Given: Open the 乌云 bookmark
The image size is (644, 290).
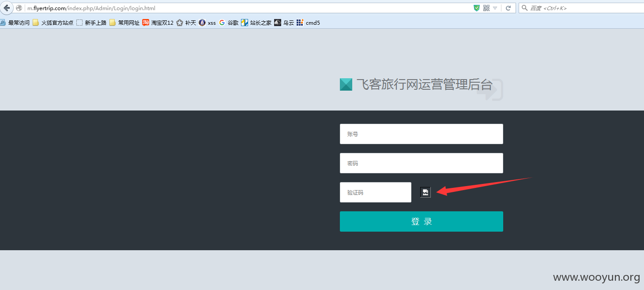Looking at the screenshot, I should click(x=284, y=23).
